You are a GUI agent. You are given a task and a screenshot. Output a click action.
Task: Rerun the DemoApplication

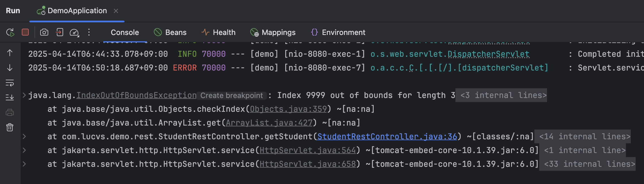pos(10,32)
